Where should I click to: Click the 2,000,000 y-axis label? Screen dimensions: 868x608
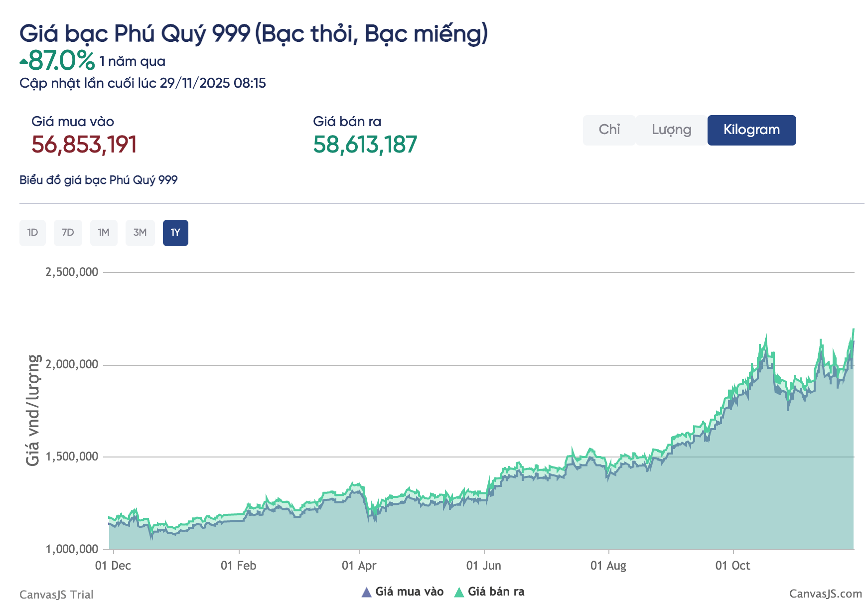click(x=72, y=364)
